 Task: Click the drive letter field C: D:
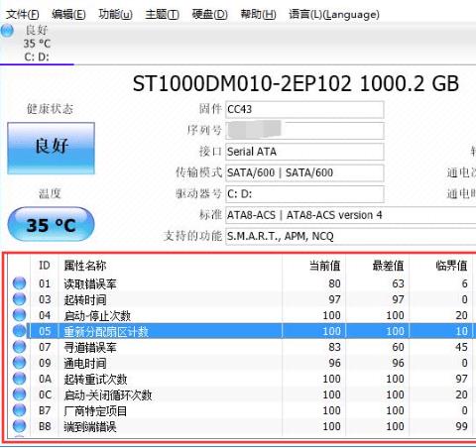click(x=304, y=194)
